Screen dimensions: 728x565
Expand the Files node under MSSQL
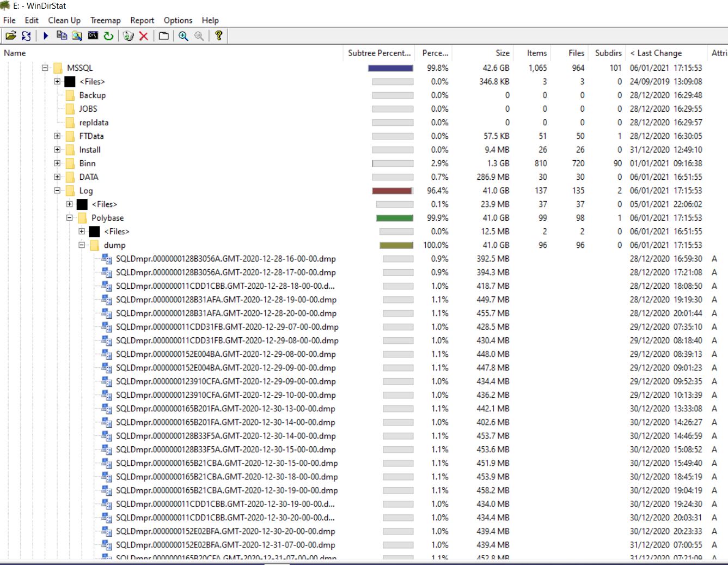click(x=57, y=82)
